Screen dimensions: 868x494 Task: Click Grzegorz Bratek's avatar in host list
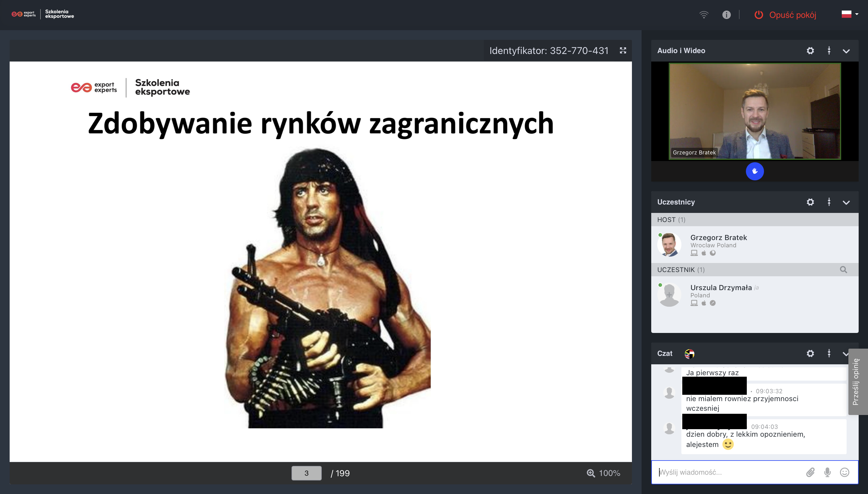click(x=669, y=245)
